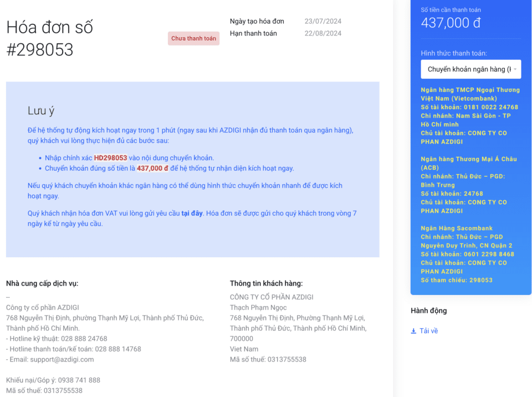
Task: Click the download icon beside Tải về
Action: click(413, 331)
